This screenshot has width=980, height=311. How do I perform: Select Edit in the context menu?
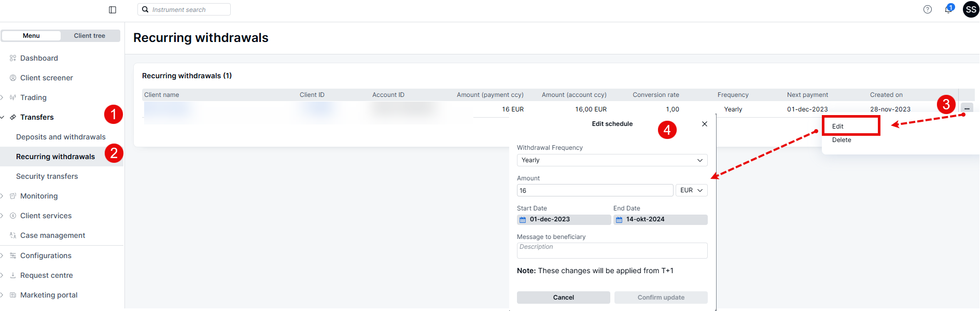click(x=838, y=126)
